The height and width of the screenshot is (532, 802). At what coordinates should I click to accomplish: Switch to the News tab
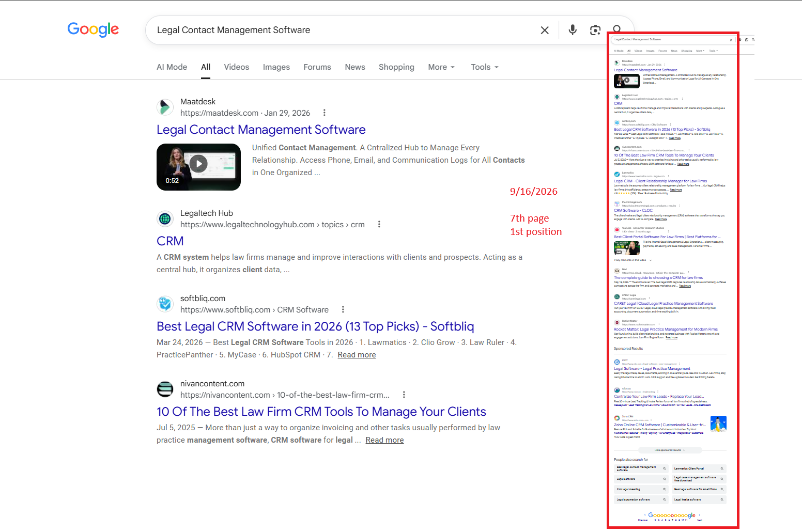(x=355, y=67)
